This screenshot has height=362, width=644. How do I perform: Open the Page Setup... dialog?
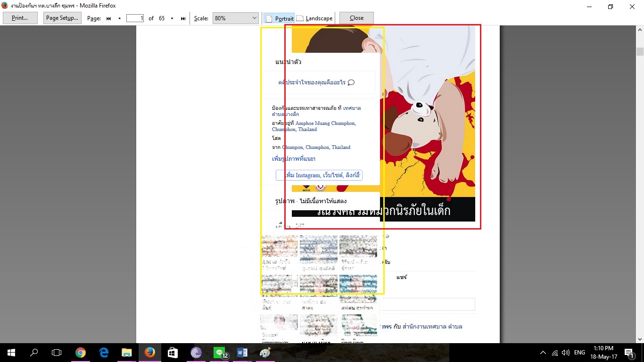pos(62,18)
